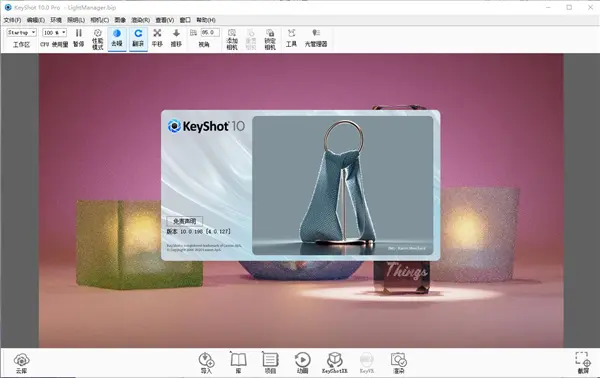The width and height of the screenshot is (600, 378).
Task: Click the KeyShot app icon in title bar
Action: click(x=8, y=7)
